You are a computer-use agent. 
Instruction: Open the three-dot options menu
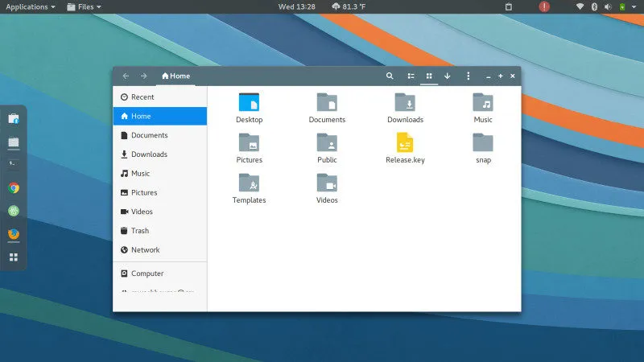(469, 76)
